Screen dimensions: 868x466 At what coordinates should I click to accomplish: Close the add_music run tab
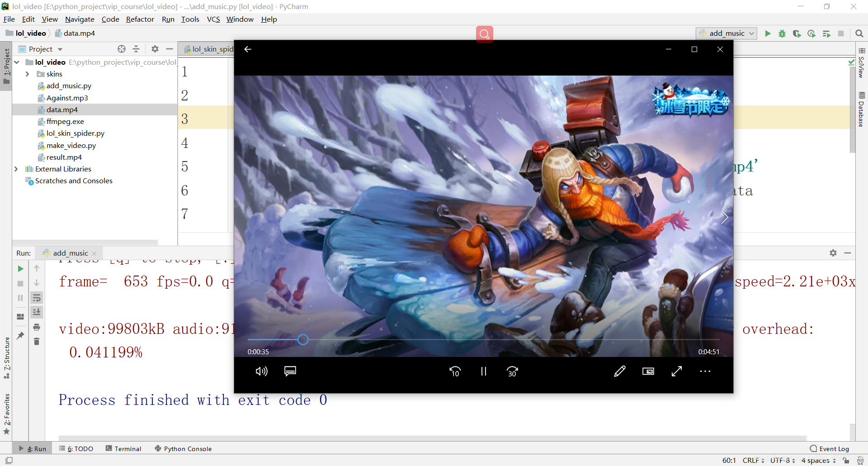pyautogui.click(x=94, y=253)
